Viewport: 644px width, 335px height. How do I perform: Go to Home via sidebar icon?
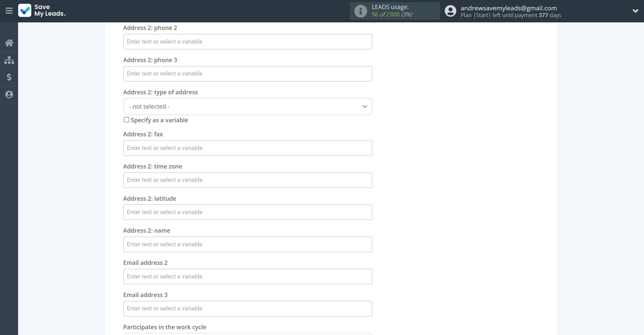9,43
